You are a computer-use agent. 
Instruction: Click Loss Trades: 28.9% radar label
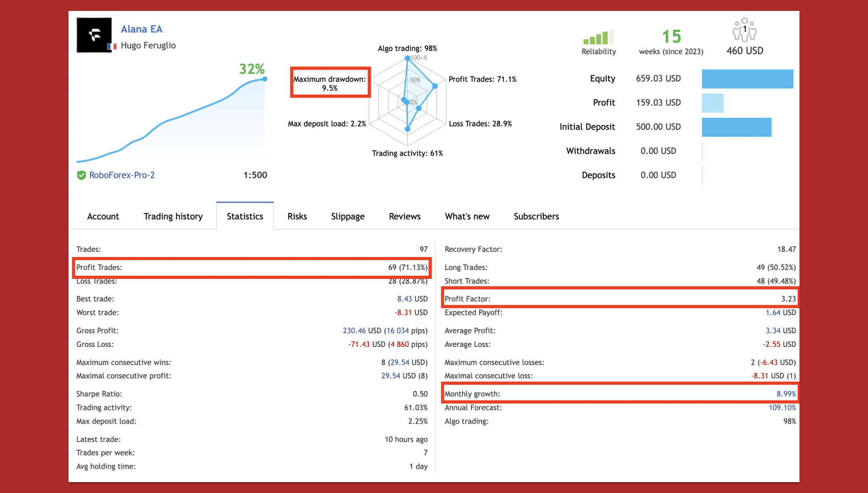(480, 124)
